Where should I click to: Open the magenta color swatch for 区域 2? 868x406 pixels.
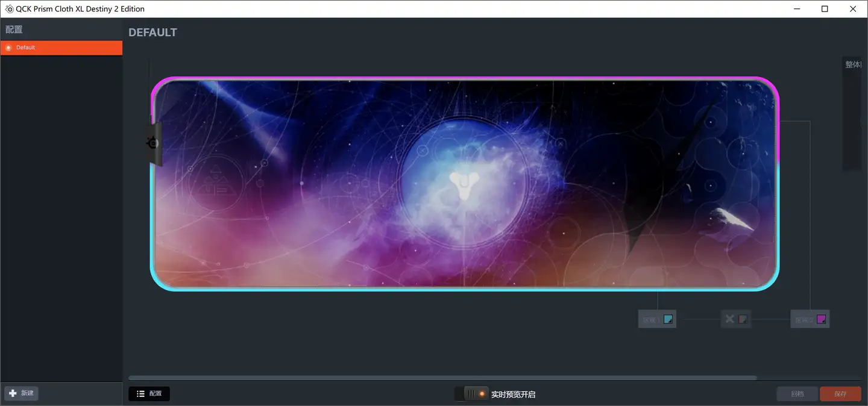pos(821,319)
